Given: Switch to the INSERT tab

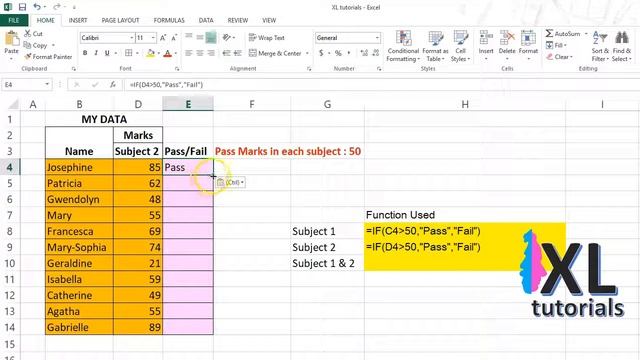Looking at the screenshot, I should [78, 20].
